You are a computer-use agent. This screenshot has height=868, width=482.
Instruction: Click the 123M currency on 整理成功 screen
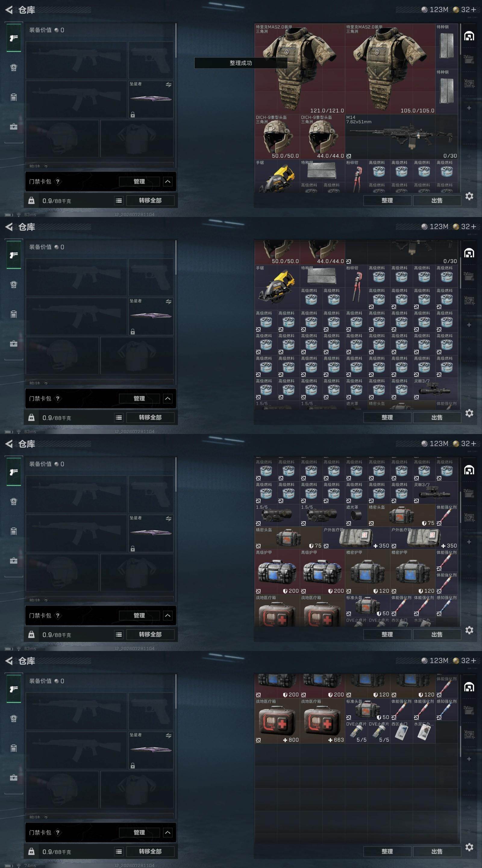point(435,9)
